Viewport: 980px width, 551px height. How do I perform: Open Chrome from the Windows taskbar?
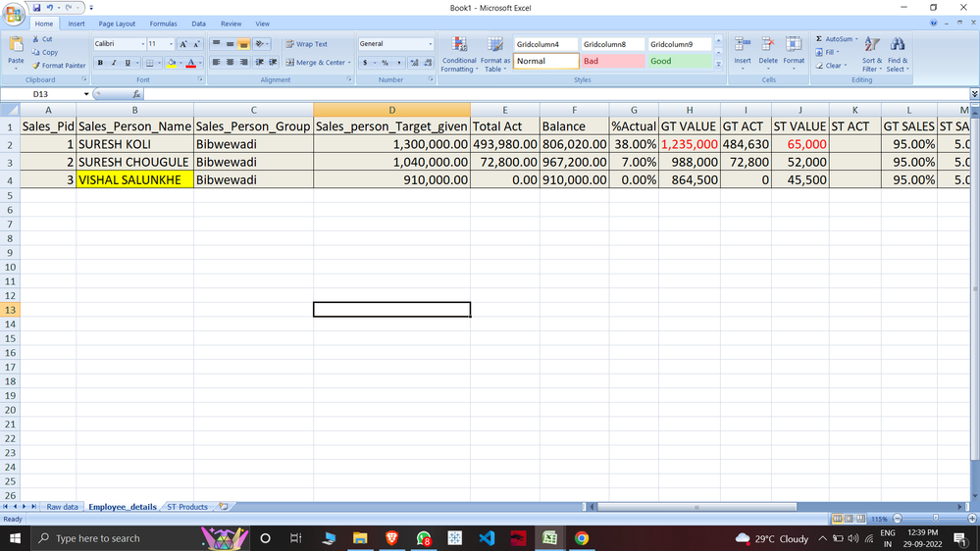pos(582,538)
